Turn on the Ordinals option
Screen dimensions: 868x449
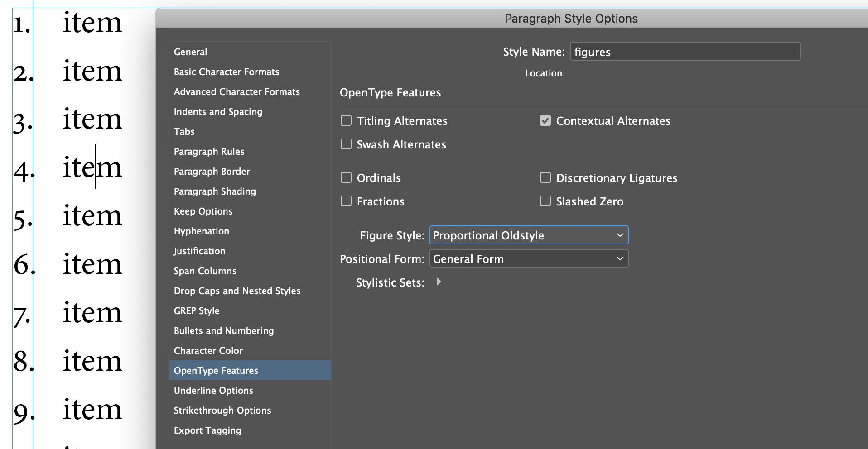(346, 178)
